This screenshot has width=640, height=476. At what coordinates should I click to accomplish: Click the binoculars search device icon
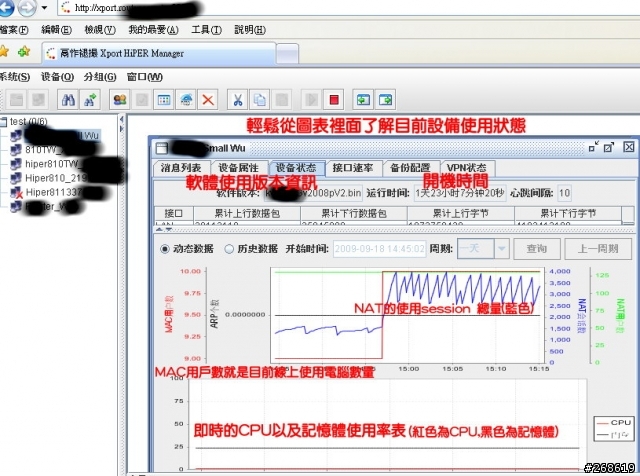[x=68, y=100]
